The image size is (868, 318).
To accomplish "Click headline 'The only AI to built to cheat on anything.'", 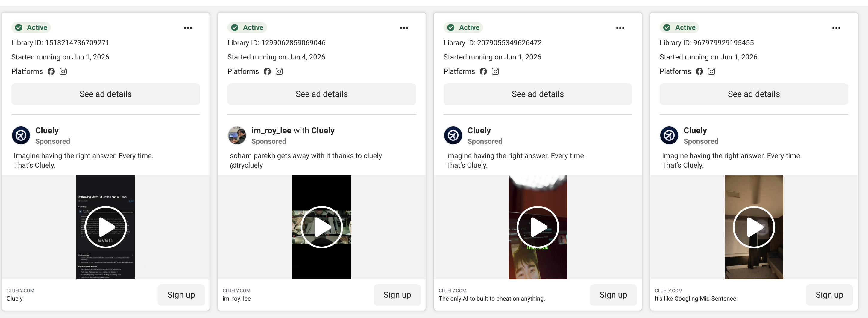I will (x=492, y=299).
